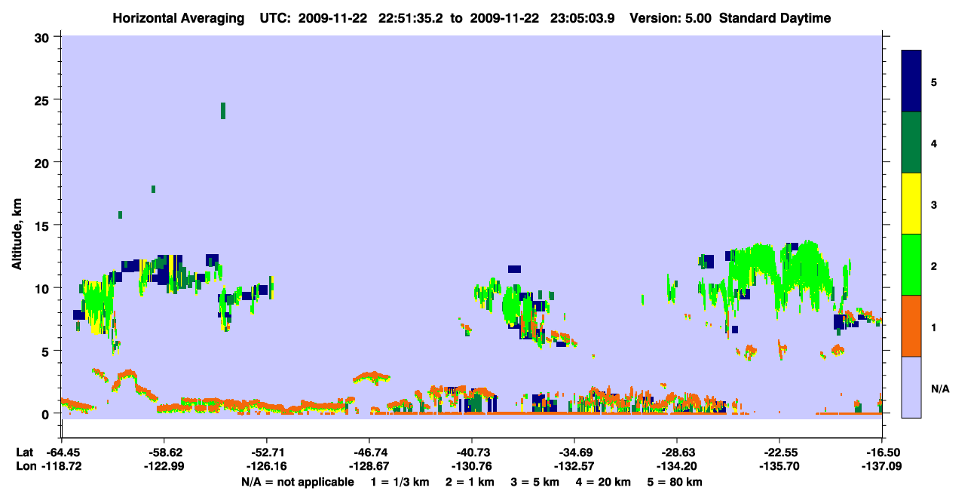The height and width of the screenshot is (503, 980).
Task: Click the 15 altitude tick label
Action: click(44, 225)
